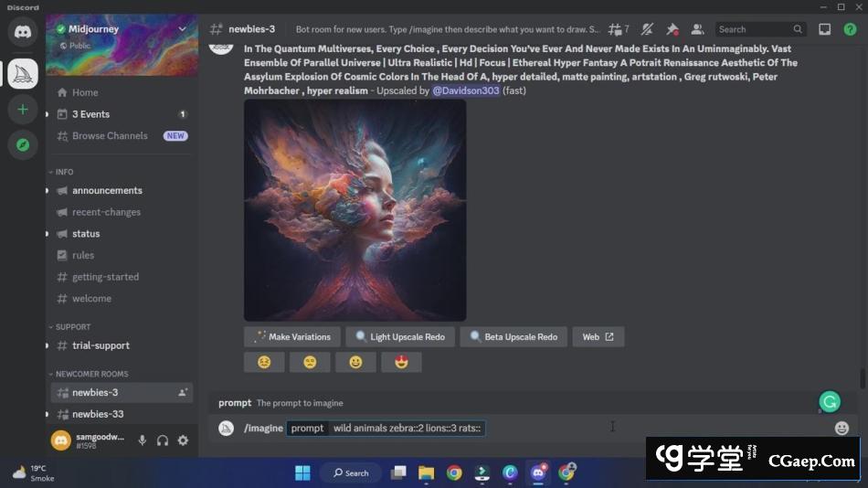Image resolution: width=868 pixels, height=488 pixels.
Task: Collapse the INFO channel category
Action: tap(64, 172)
